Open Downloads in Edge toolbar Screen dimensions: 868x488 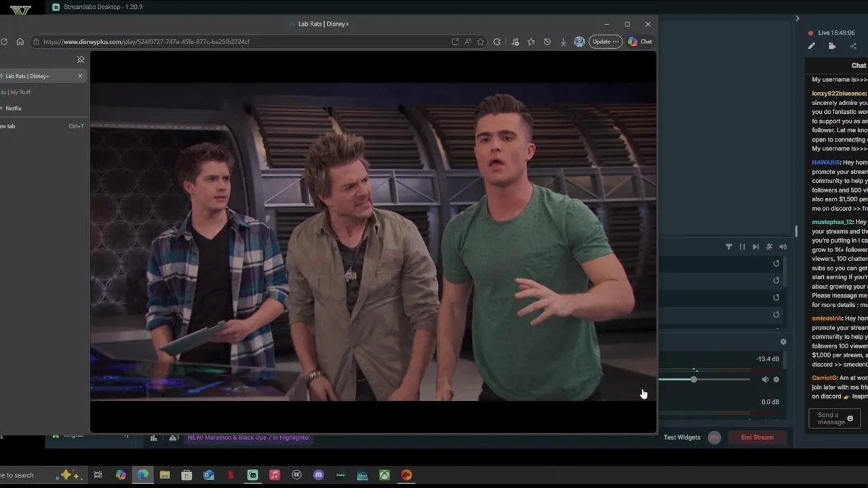tap(563, 41)
